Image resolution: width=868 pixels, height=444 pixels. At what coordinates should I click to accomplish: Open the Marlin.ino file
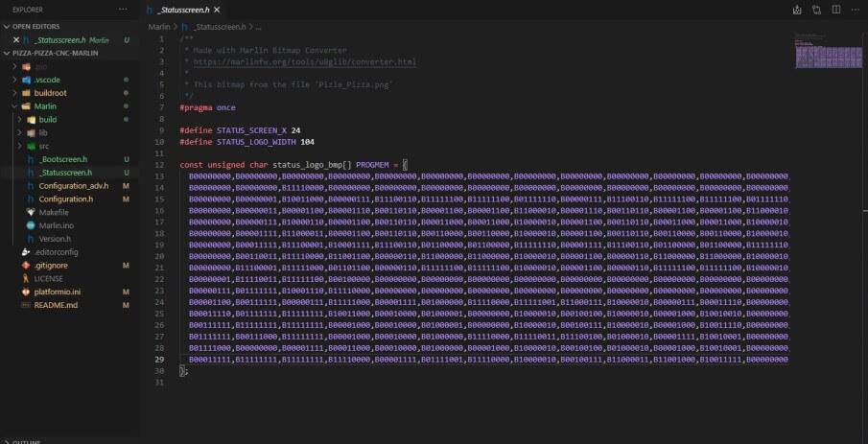click(55, 225)
